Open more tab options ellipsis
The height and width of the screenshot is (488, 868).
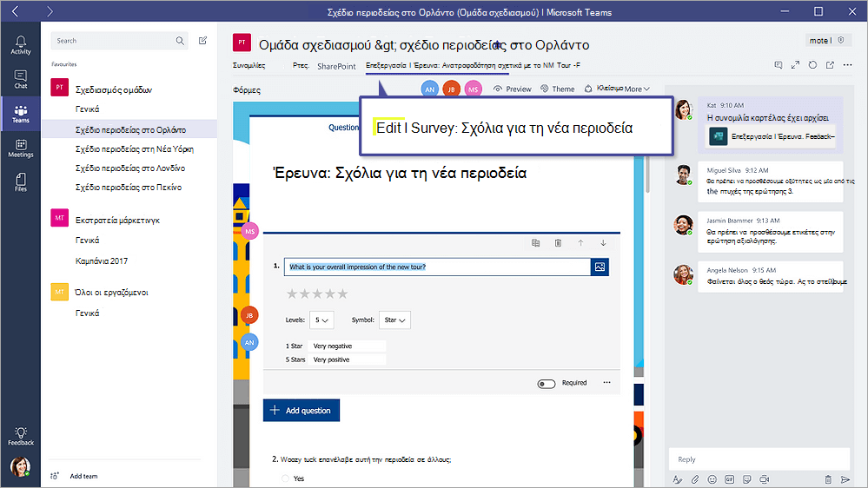pyautogui.click(x=847, y=65)
